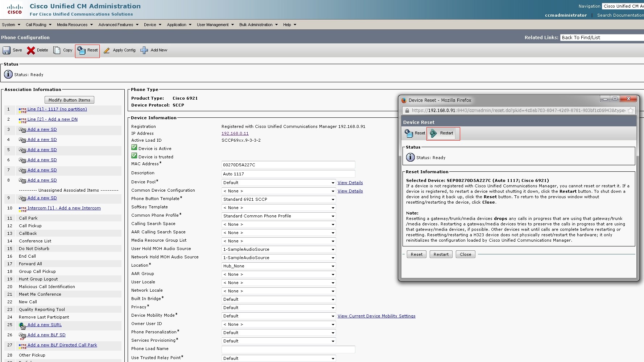Click Restart icon in Device Reset window toolbar

click(433, 133)
